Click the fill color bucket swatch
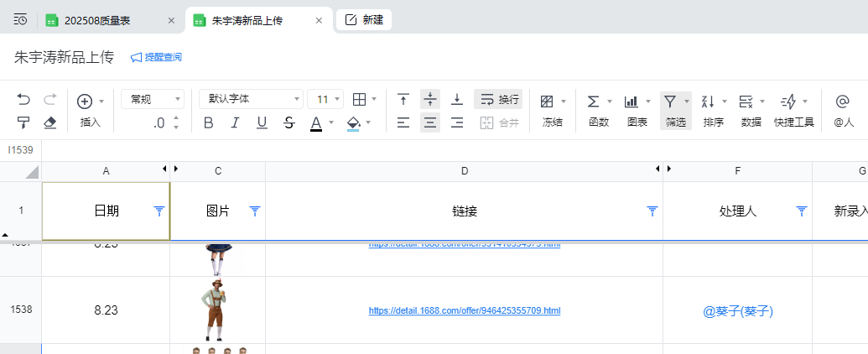Image resolution: width=868 pixels, height=354 pixels. (x=353, y=123)
